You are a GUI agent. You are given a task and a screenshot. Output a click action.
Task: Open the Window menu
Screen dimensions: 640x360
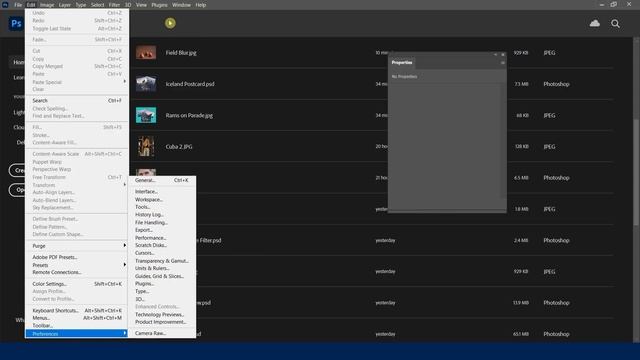[x=181, y=5]
